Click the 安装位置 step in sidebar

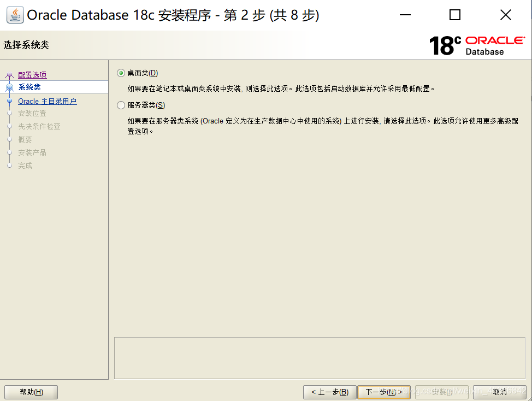33,114
